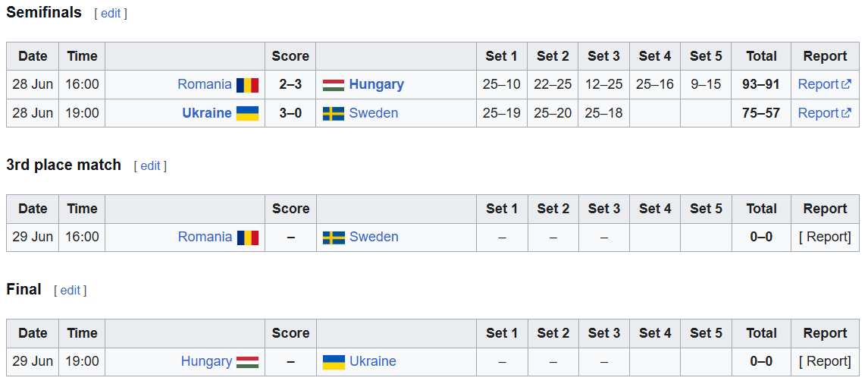Open bold Hungary link in Semifinals
The image size is (868, 384).
click(x=377, y=84)
